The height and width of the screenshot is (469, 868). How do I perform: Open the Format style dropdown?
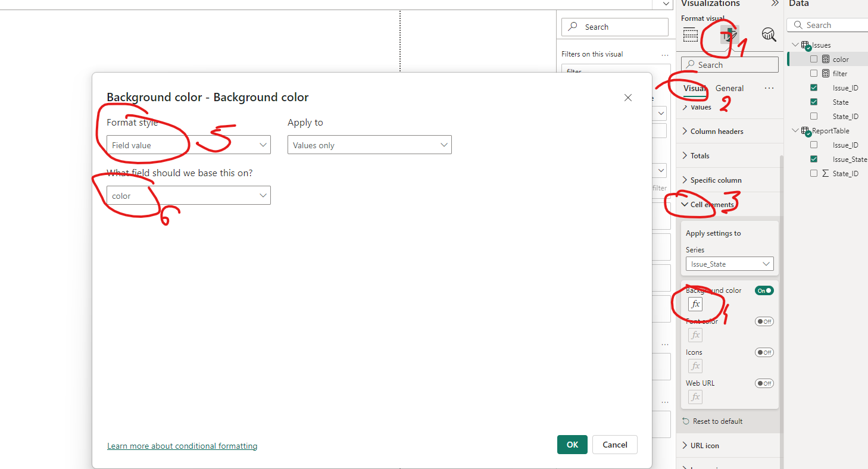coord(189,145)
